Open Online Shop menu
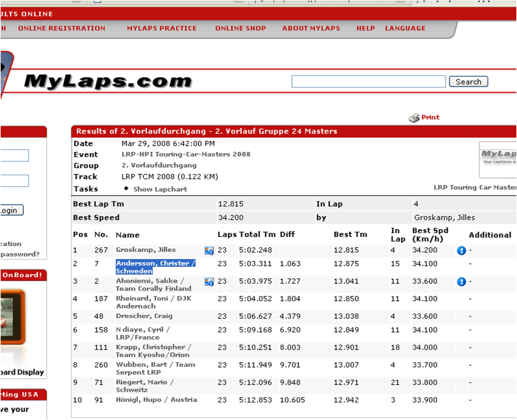The width and height of the screenshot is (517, 420). click(x=241, y=29)
